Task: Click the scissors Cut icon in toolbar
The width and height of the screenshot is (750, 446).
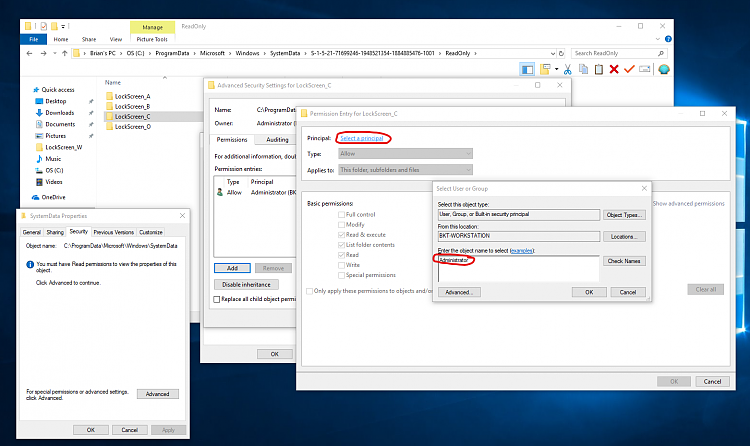Action: click(567, 69)
